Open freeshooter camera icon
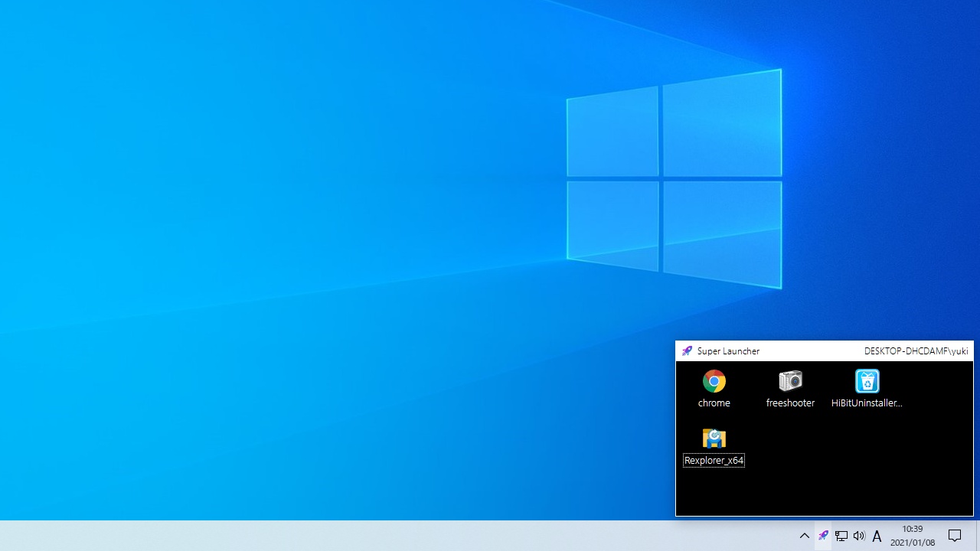Screen dimensions: 980x551 (x=790, y=381)
